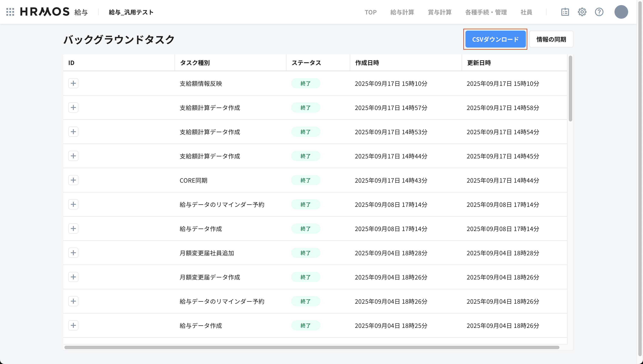This screenshot has height=364, width=643.
Task: Expand the 支給額情報反映 task row
Action: pyautogui.click(x=73, y=83)
